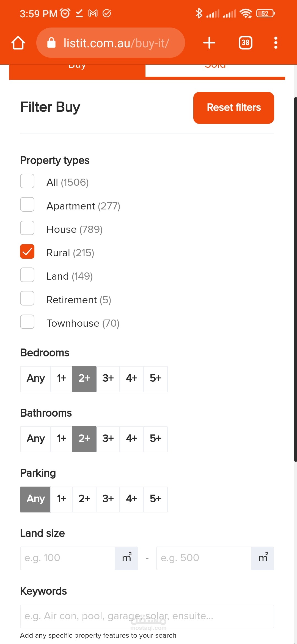Select 3+ under Bedrooms

(108, 379)
